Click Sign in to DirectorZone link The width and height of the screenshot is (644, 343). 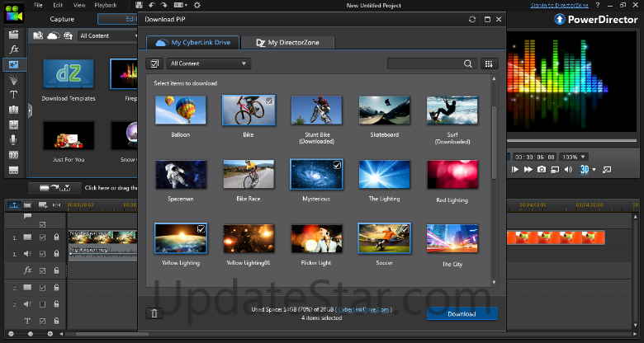pos(560,5)
